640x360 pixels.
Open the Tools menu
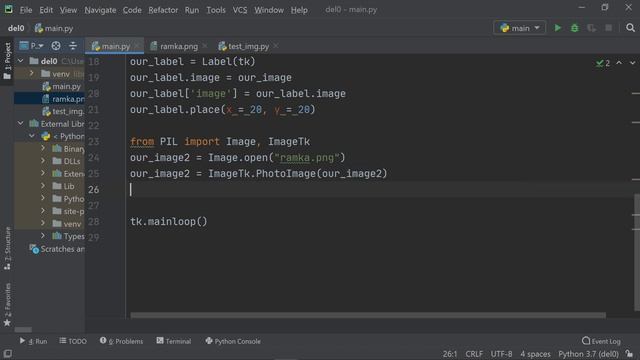coord(216,10)
